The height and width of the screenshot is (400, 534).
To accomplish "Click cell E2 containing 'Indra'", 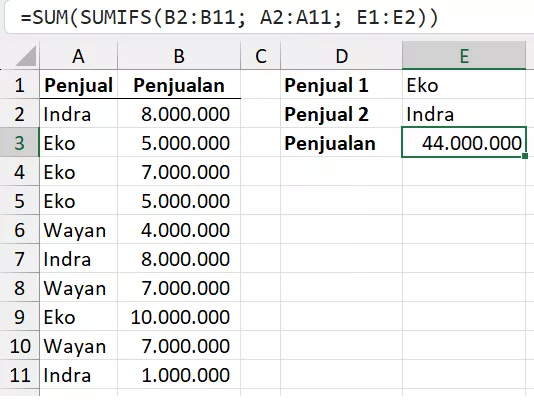I will tap(464, 114).
